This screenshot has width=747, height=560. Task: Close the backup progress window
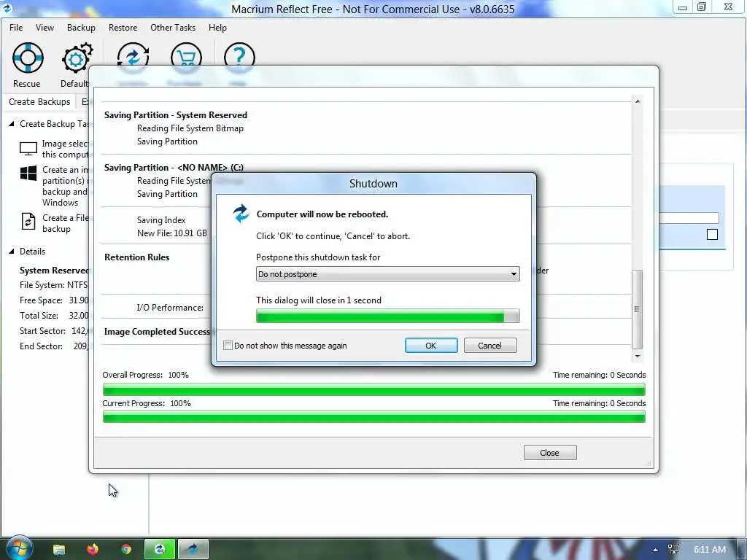pyautogui.click(x=550, y=453)
